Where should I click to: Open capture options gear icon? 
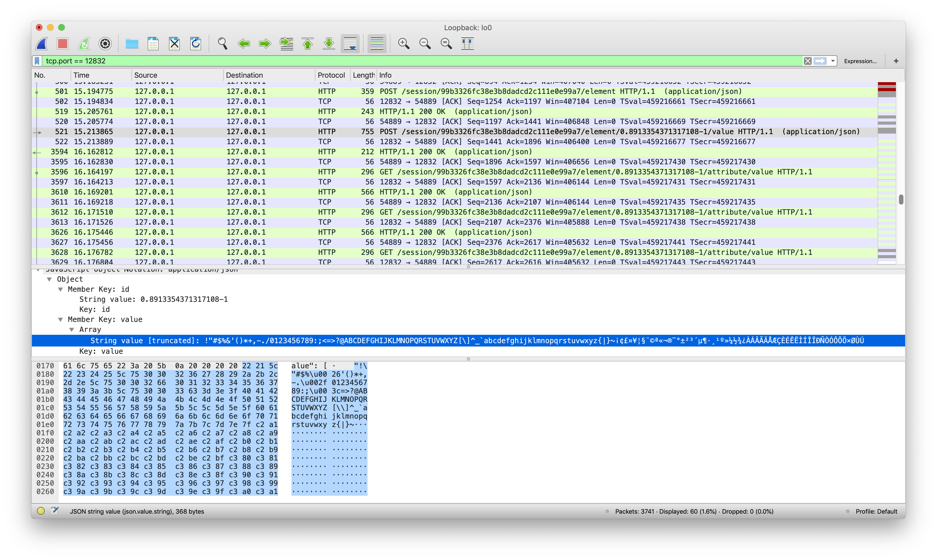click(x=105, y=44)
